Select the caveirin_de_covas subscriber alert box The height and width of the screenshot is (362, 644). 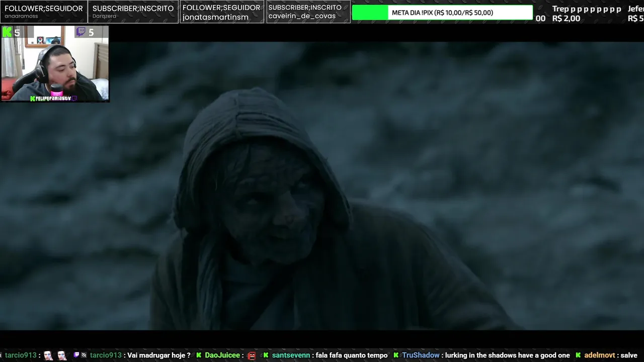point(307,12)
